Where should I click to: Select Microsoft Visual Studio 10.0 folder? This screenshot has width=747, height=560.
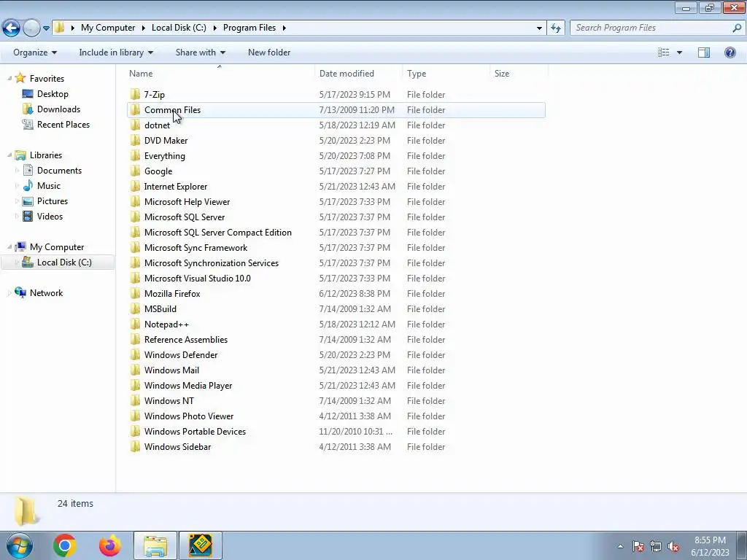coord(336,278)
